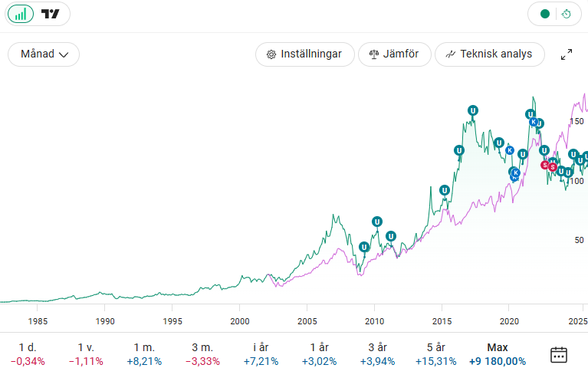The height and width of the screenshot is (368, 588).
Task: Select the 3 m. time range
Action: [x=203, y=354]
